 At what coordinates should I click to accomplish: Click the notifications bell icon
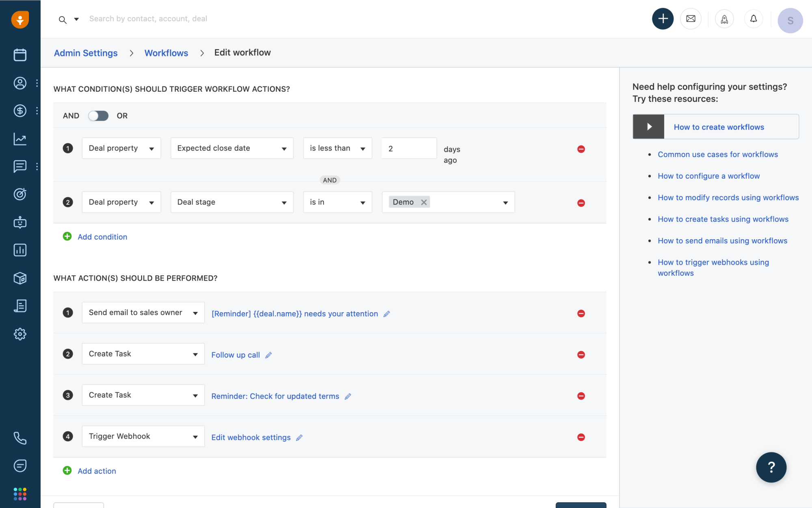pyautogui.click(x=754, y=19)
